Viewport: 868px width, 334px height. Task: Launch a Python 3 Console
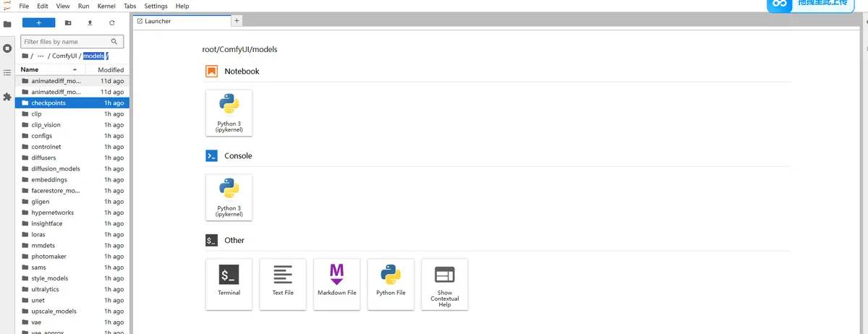coord(229,197)
